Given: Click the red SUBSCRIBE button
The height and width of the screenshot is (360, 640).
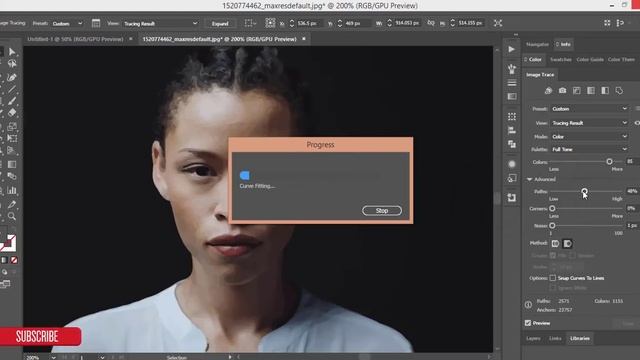Looking at the screenshot, I should click(40, 336).
